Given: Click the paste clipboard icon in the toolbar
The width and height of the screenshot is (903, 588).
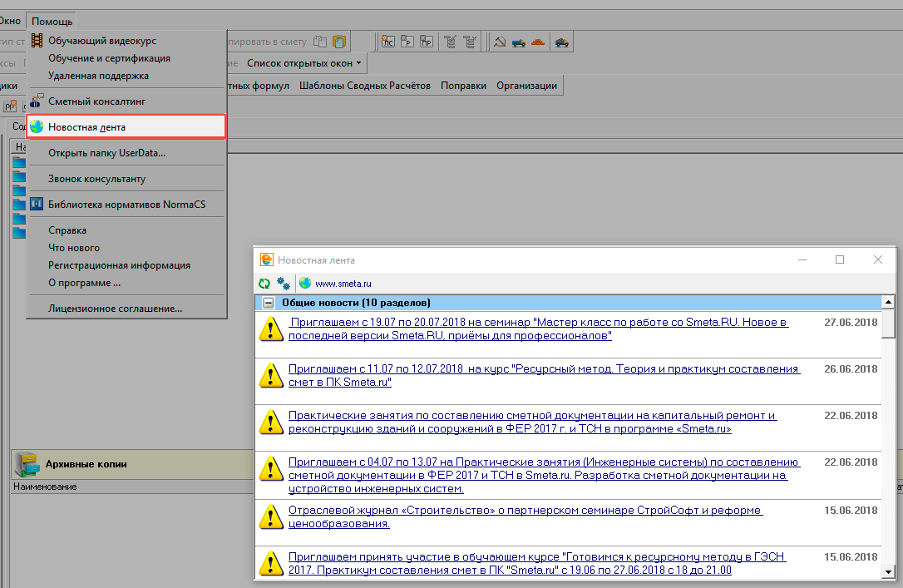Looking at the screenshot, I should [x=339, y=42].
